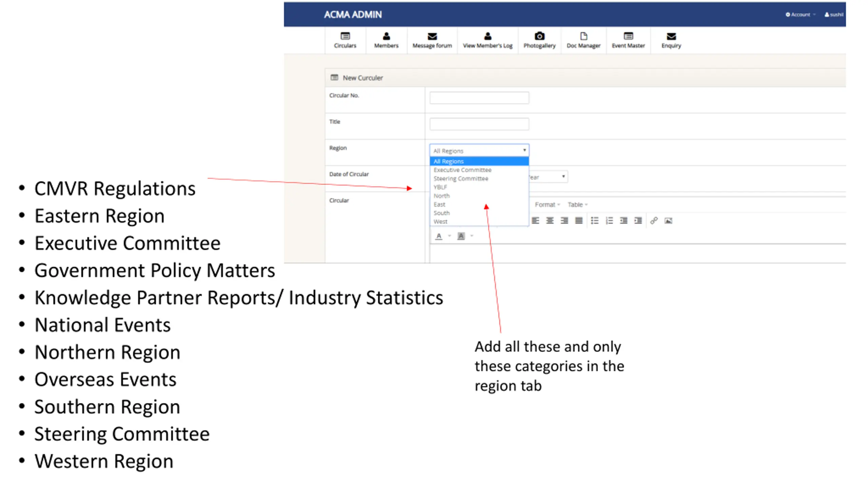Apply the text color button
Screen dimensions: 868x488
tap(439, 236)
